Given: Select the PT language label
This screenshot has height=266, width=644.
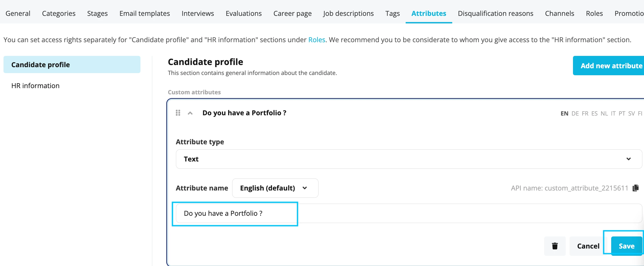Looking at the screenshot, I should pyautogui.click(x=622, y=113).
